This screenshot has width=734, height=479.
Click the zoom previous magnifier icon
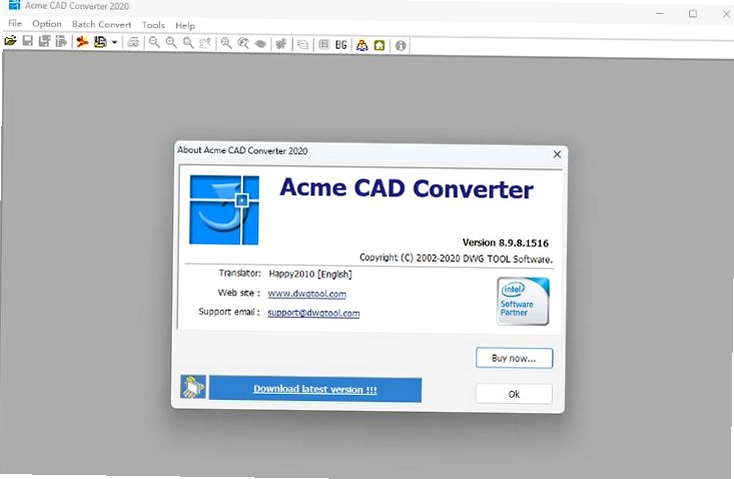pyautogui.click(x=243, y=44)
